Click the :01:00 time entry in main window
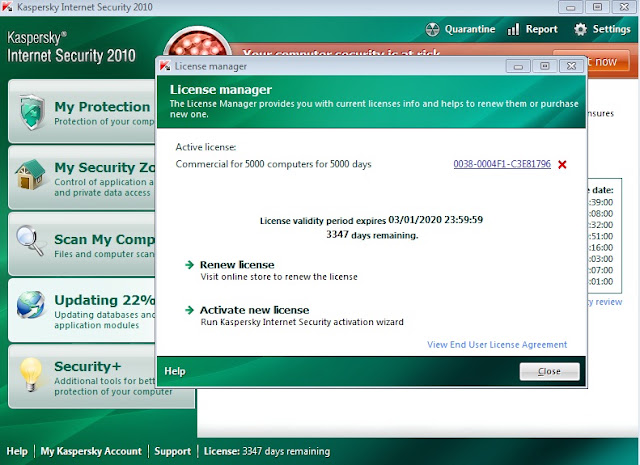 pos(601,281)
